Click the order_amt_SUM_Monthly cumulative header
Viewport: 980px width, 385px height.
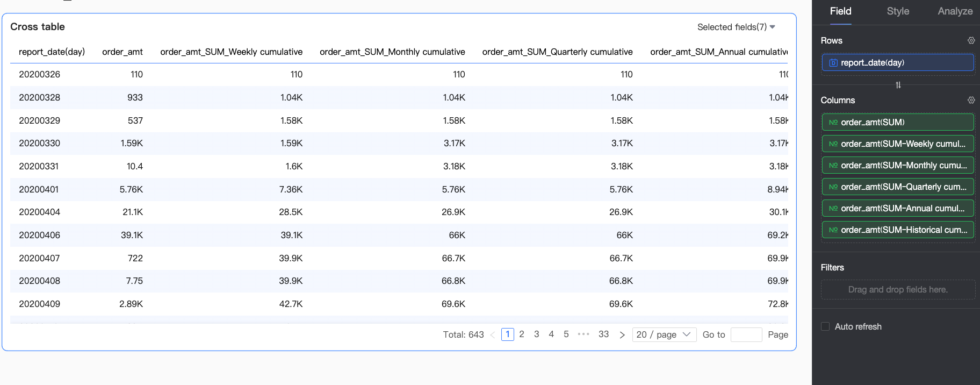(x=392, y=52)
